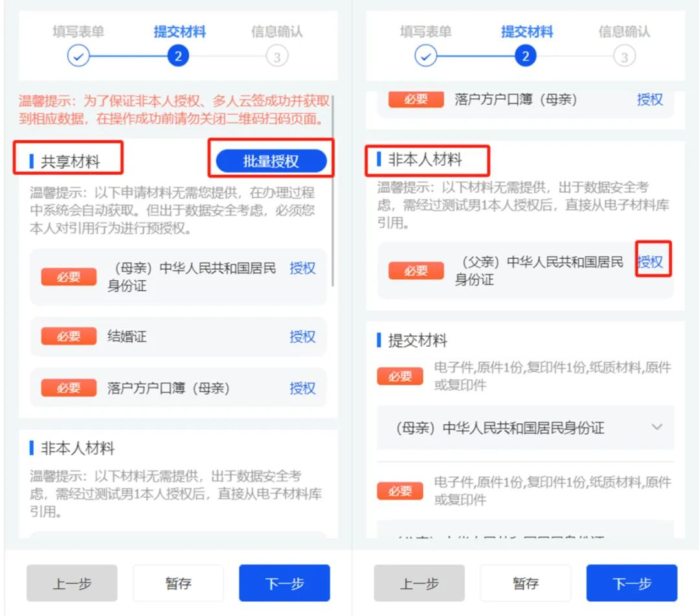This screenshot has height=616, width=699.
Task: Authorize the 结婚证 item
Action: tap(302, 336)
